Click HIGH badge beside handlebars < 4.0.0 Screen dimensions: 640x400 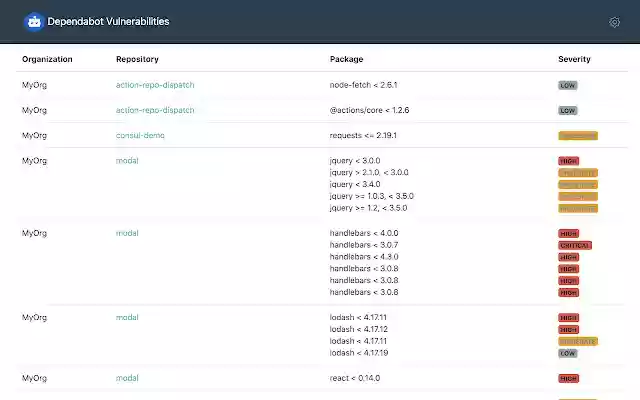coord(569,233)
